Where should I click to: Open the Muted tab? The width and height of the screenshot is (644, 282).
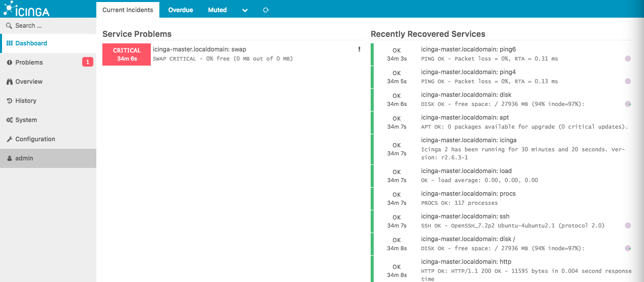click(217, 10)
